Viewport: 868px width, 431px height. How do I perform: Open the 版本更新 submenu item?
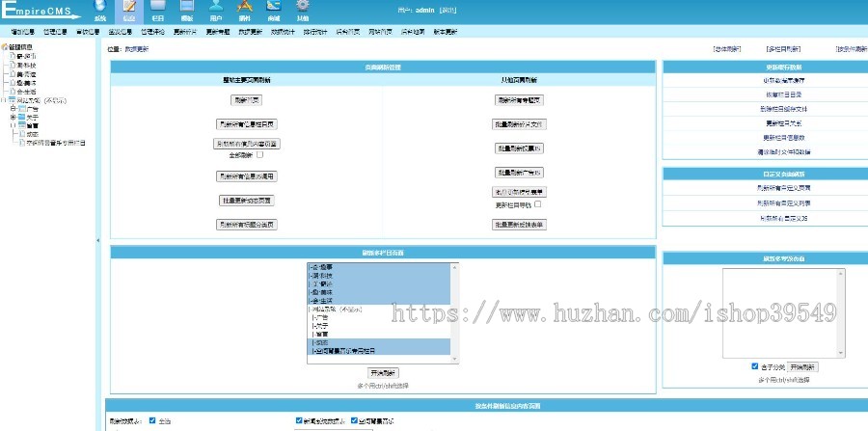(446, 32)
